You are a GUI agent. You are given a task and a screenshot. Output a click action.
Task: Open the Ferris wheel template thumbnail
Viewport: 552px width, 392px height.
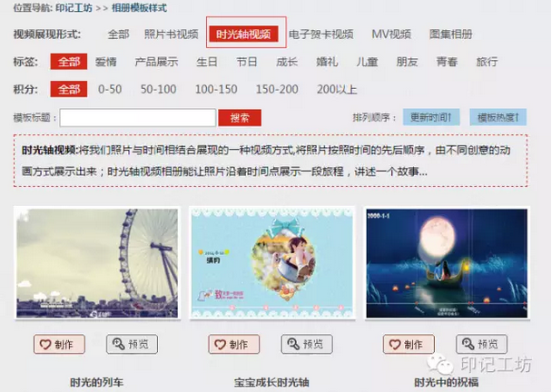click(97, 263)
